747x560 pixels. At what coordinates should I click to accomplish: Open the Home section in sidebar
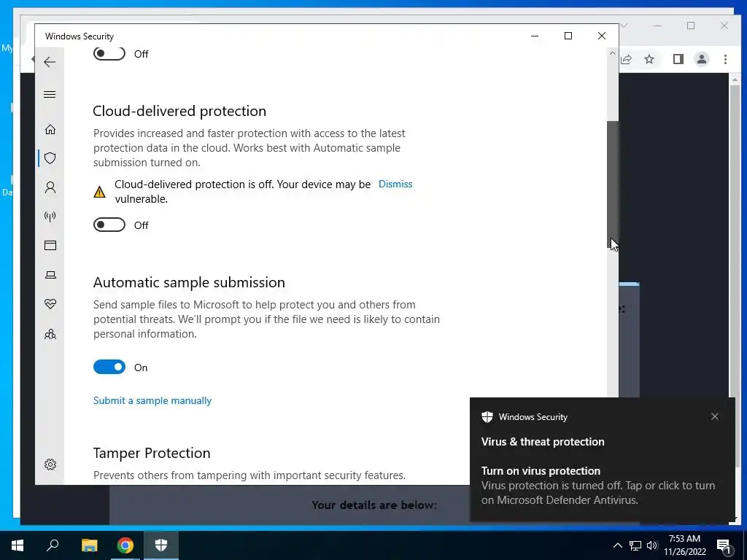click(50, 130)
